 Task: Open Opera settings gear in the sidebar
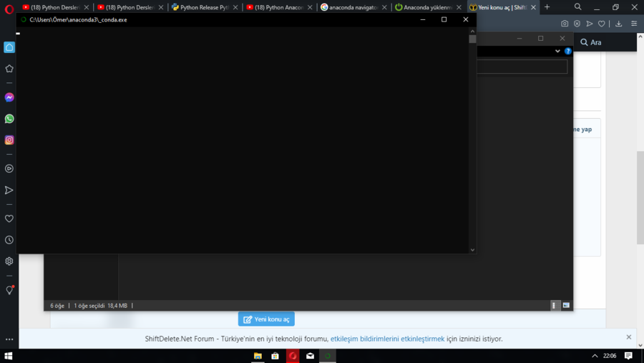click(x=9, y=261)
